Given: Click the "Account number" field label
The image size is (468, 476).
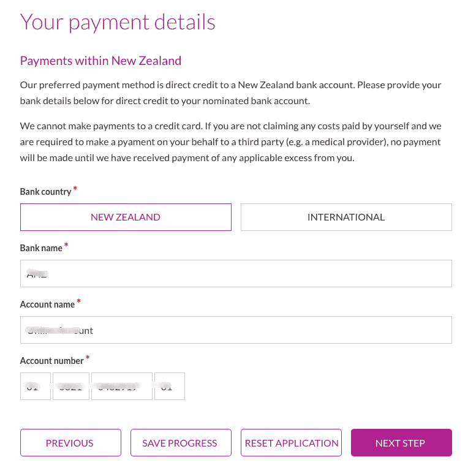Looking at the screenshot, I should coord(51,361).
